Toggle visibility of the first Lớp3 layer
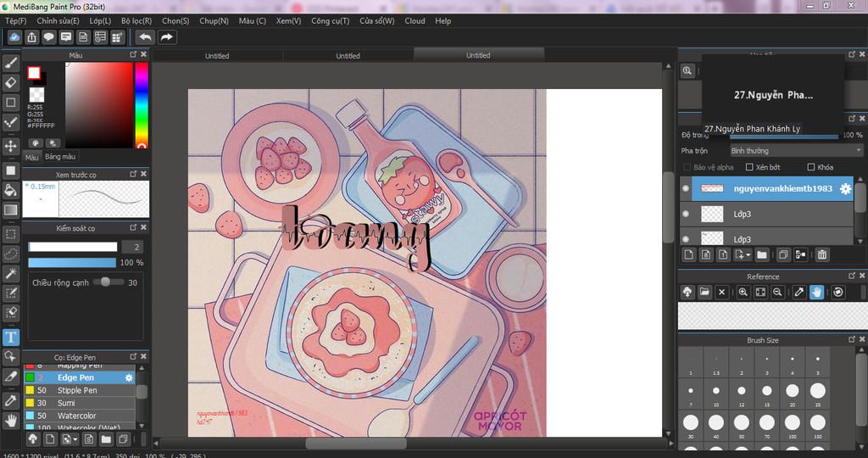This screenshot has height=458, width=868. [x=686, y=214]
